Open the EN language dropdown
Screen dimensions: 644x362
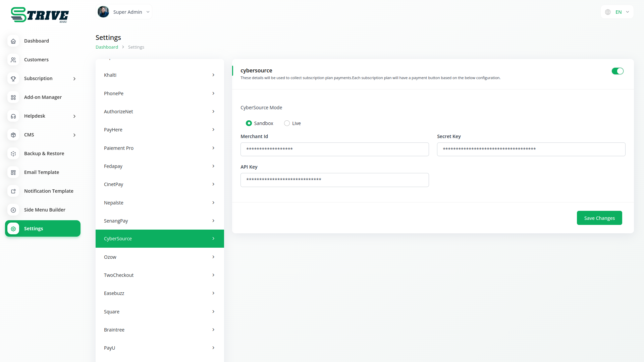point(617,12)
